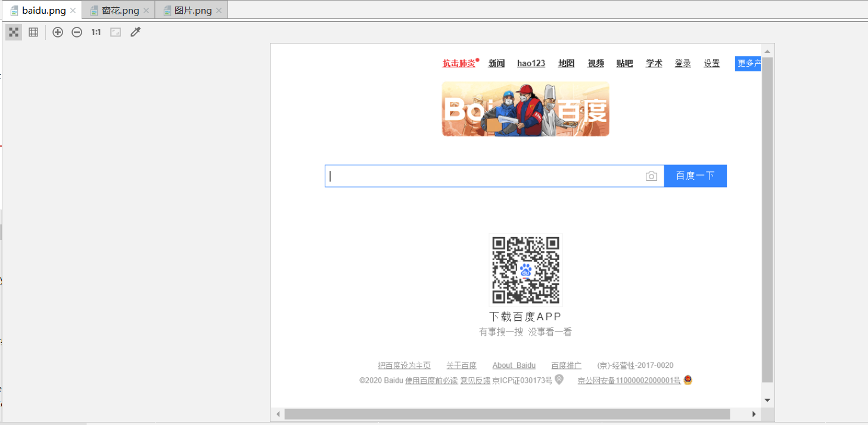The width and height of the screenshot is (868, 425).
Task: Click the hao123 navigation link
Action: point(530,63)
